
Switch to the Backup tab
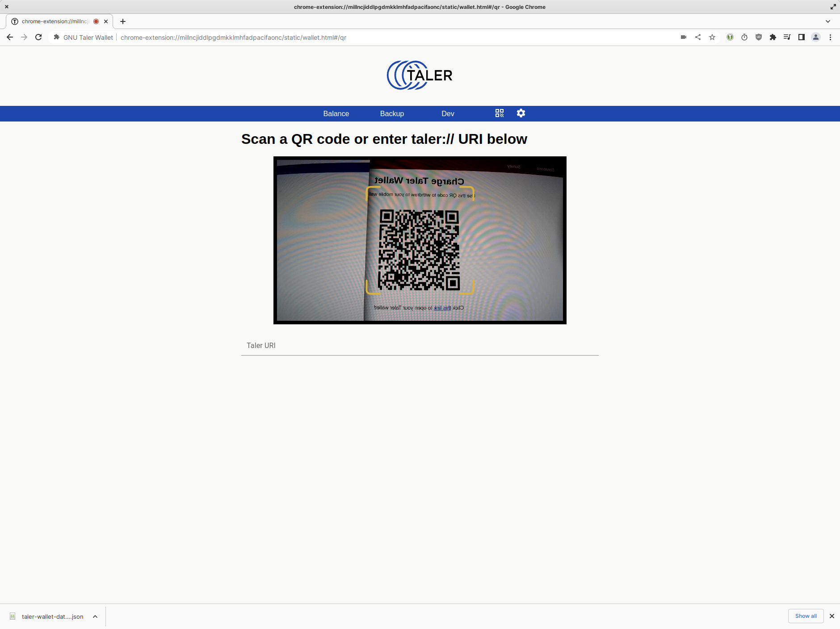[x=392, y=114]
